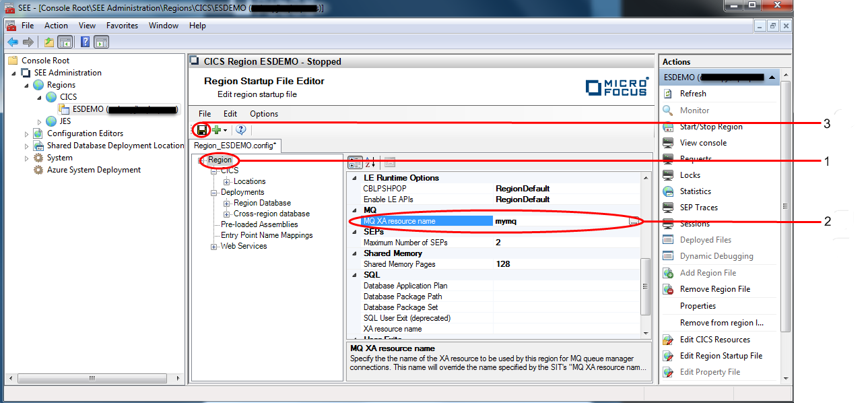The width and height of the screenshot is (868, 403).
Task: Expand the Web Services tree node
Action: pyautogui.click(x=214, y=247)
